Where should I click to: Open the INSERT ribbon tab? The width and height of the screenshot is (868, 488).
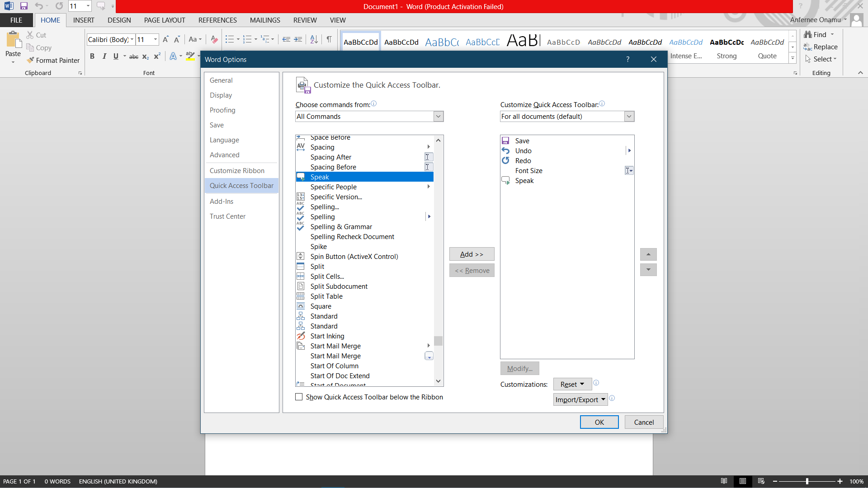coord(84,20)
